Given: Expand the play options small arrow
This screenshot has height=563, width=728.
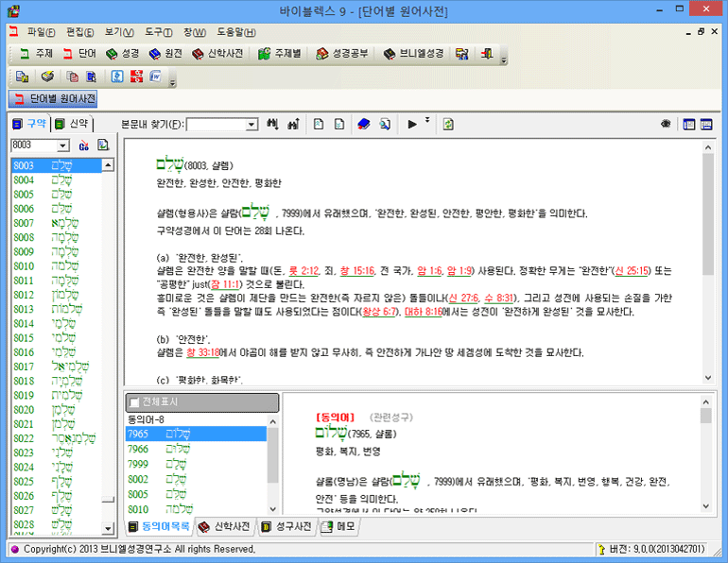Looking at the screenshot, I should pyautogui.click(x=427, y=120).
